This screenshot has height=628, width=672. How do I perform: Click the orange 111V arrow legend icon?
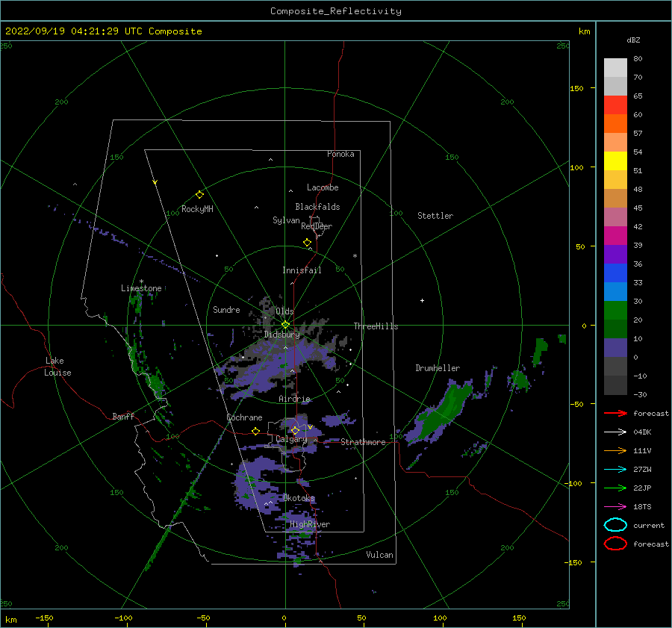pos(615,450)
